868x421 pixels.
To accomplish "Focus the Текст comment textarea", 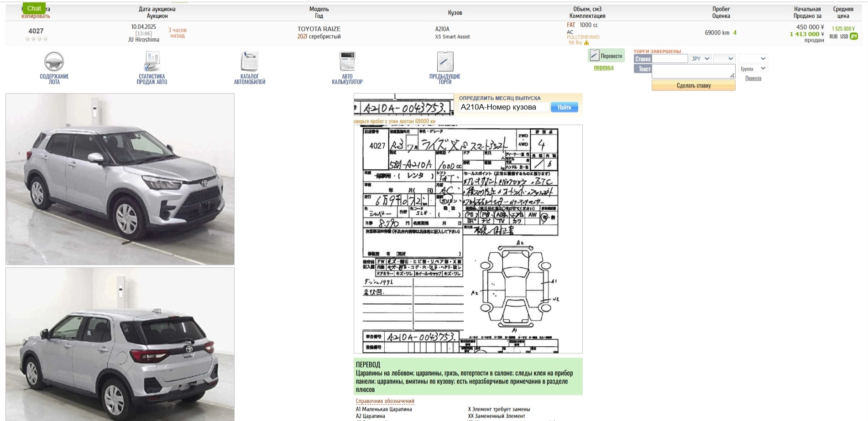I will (693, 71).
